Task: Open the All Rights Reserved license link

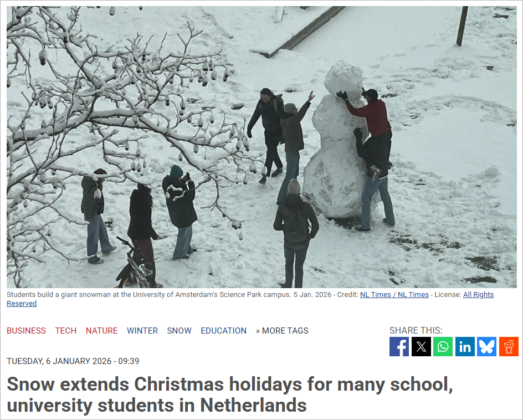Action: point(478,295)
